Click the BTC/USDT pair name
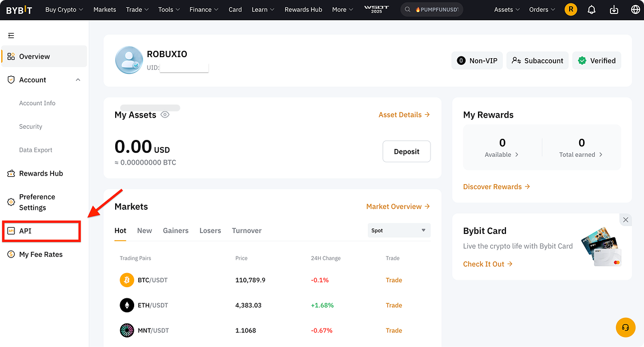644x347 pixels. click(153, 280)
